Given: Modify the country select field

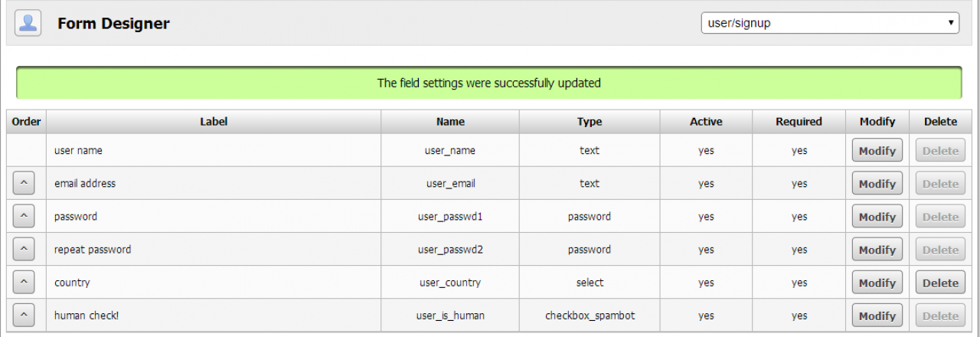Looking at the screenshot, I should coord(877,283).
